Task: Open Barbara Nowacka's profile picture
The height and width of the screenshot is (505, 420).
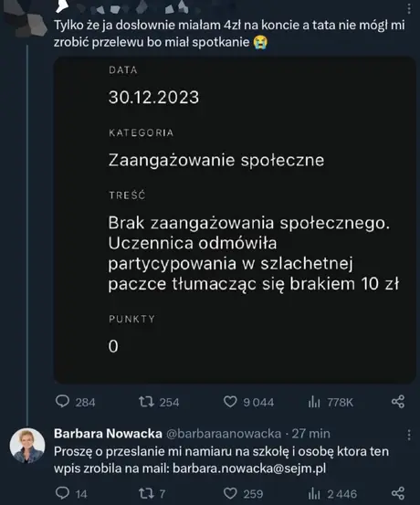Action: coord(27,446)
